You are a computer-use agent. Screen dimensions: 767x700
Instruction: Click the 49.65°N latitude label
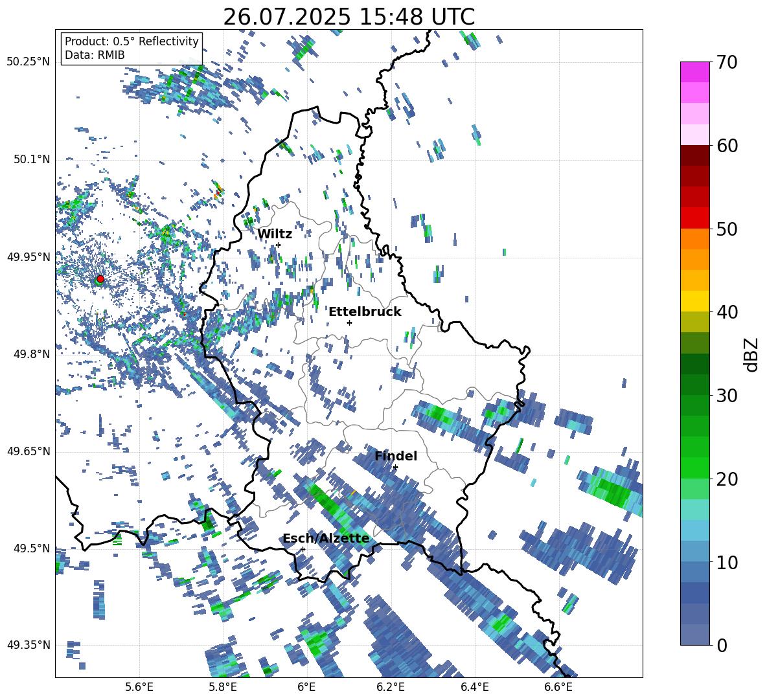[29, 451]
